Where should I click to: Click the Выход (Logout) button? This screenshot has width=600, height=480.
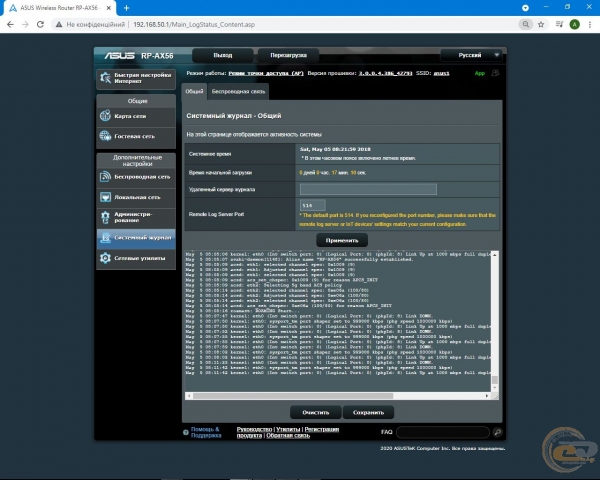click(223, 55)
